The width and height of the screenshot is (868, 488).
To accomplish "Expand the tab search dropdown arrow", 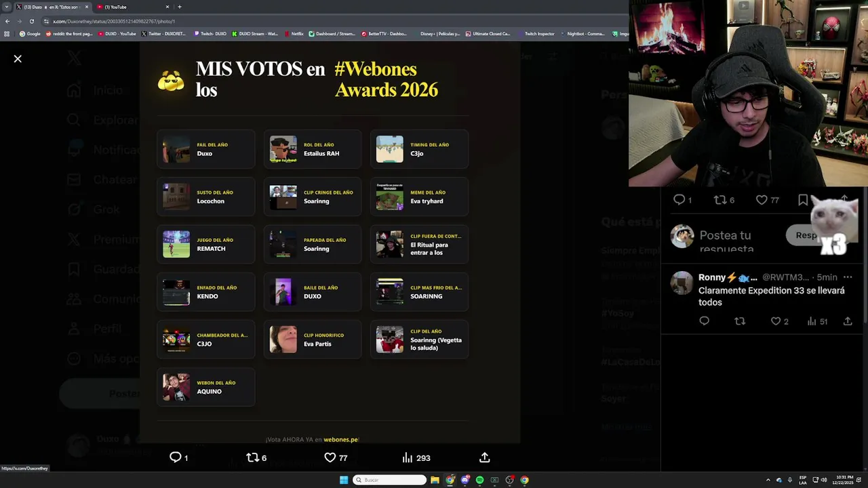I will pos(6,7).
